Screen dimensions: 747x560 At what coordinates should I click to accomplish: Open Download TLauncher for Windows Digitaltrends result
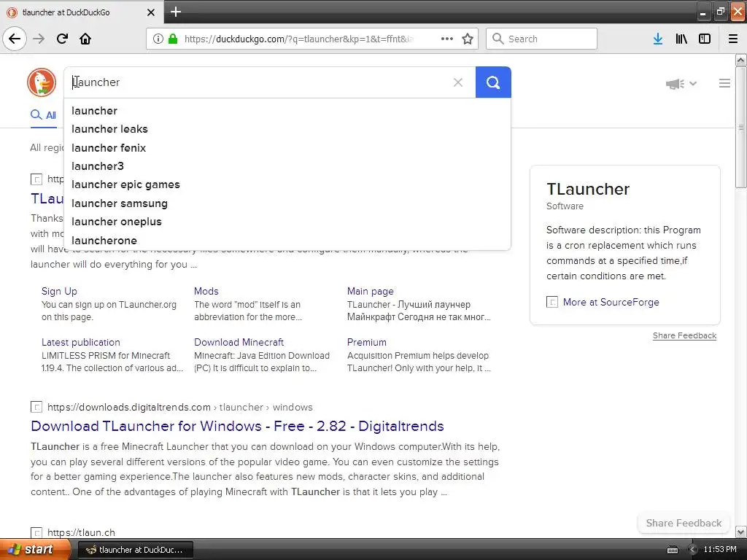(237, 426)
